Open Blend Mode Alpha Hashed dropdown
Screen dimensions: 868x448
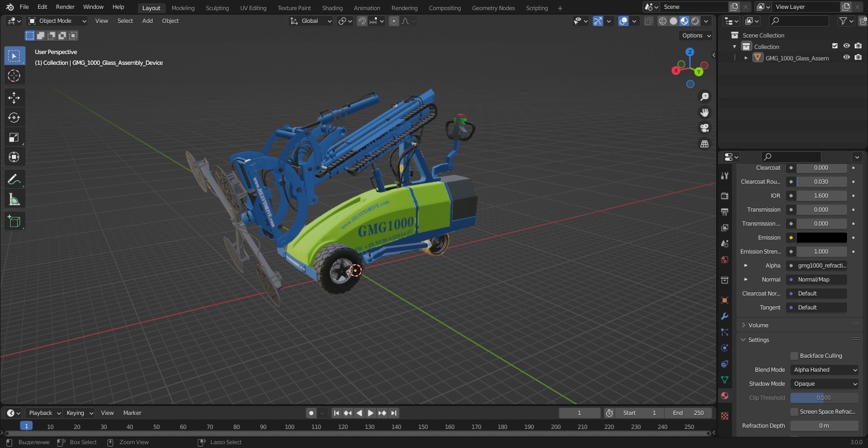click(825, 370)
